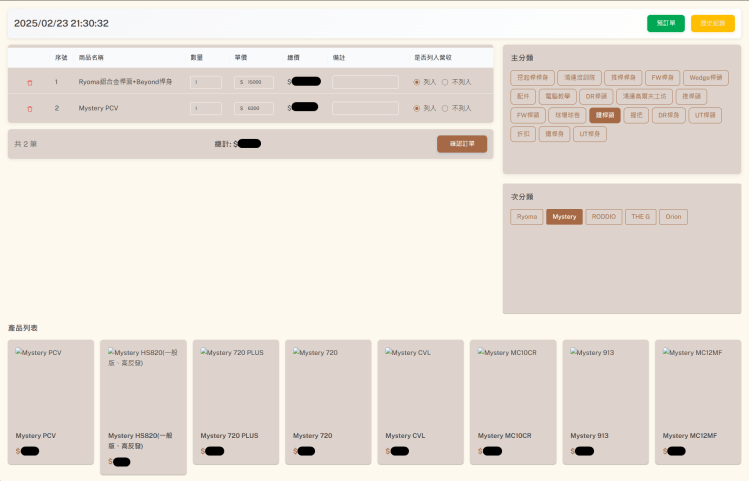
Task: Switch to the RODDIO sub-category
Action: coord(603,216)
